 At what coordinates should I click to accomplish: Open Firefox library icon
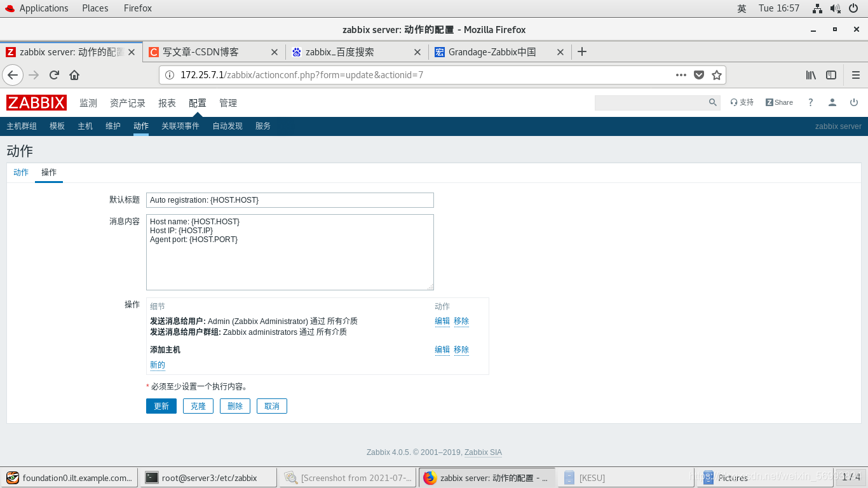[x=811, y=75]
